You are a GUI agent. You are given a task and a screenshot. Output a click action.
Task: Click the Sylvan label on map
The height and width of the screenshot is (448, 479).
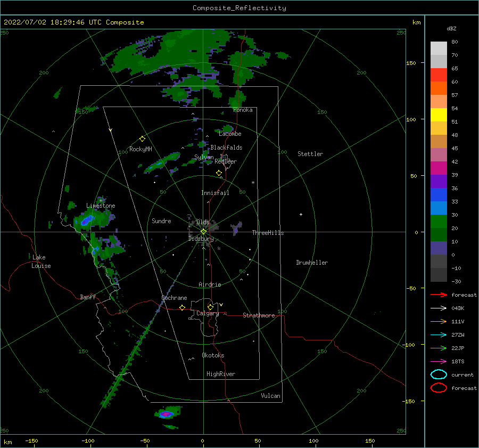pos(204,157)
